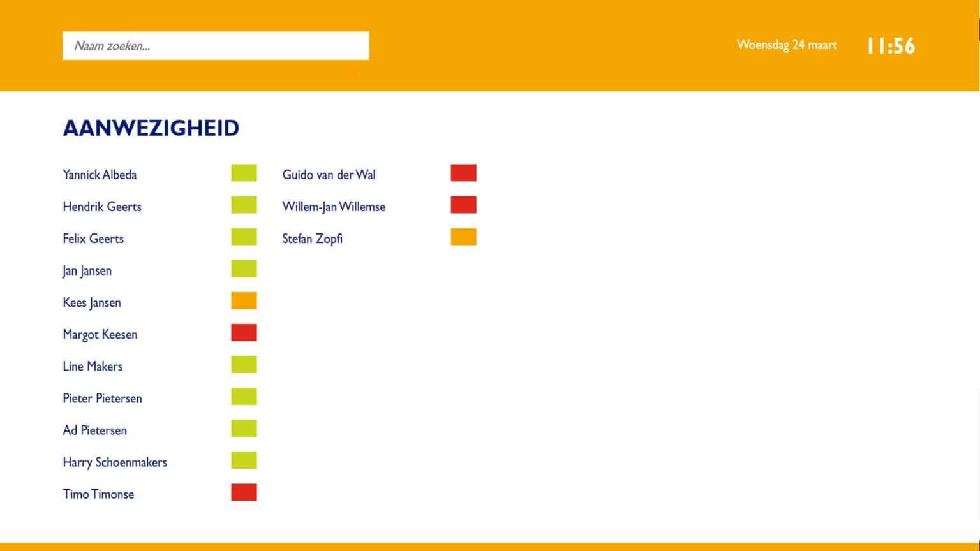Click Harry Schoenmakers' green status square
Viewport: 980px width, 551px height.
point(244,460)
